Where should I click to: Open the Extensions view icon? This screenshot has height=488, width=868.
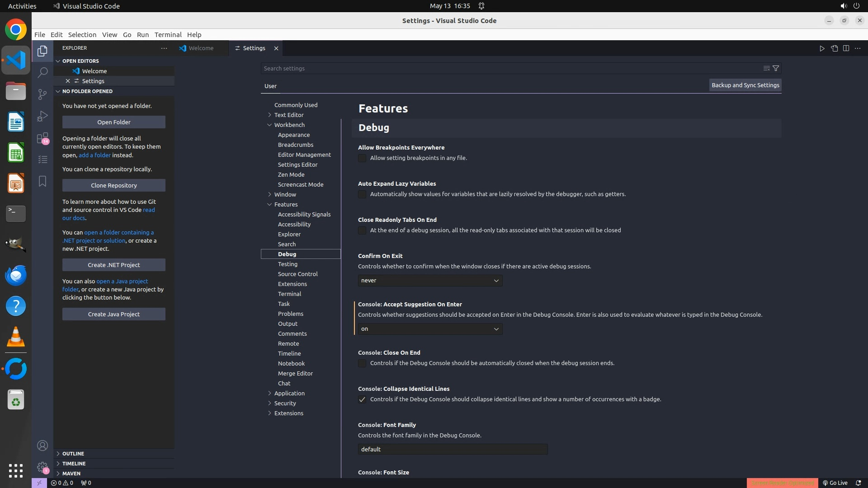click(42, 138)
